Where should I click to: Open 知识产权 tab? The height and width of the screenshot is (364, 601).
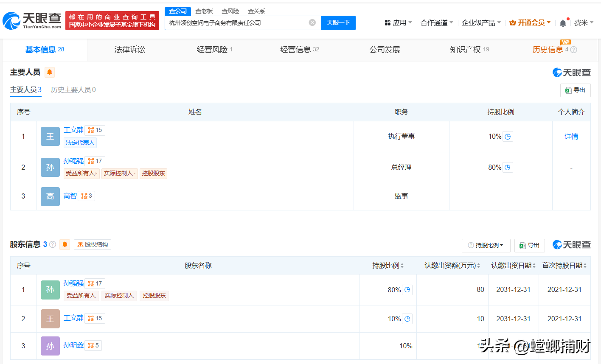[x=469, y=50]
